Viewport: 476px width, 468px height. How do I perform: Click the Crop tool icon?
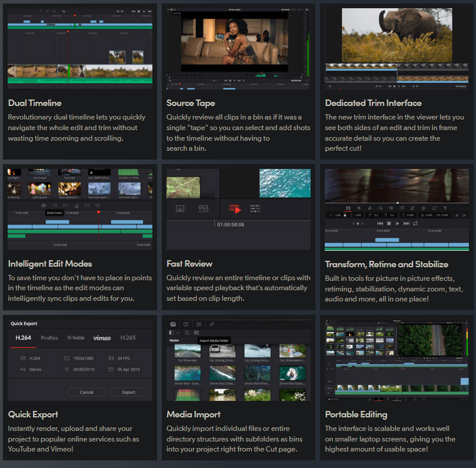pos(360,208)
